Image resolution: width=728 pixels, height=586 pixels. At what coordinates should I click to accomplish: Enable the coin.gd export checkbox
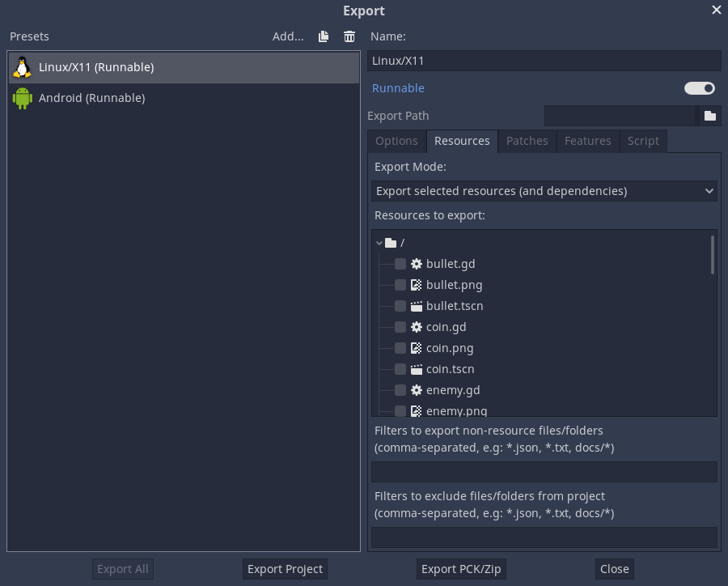400,327
